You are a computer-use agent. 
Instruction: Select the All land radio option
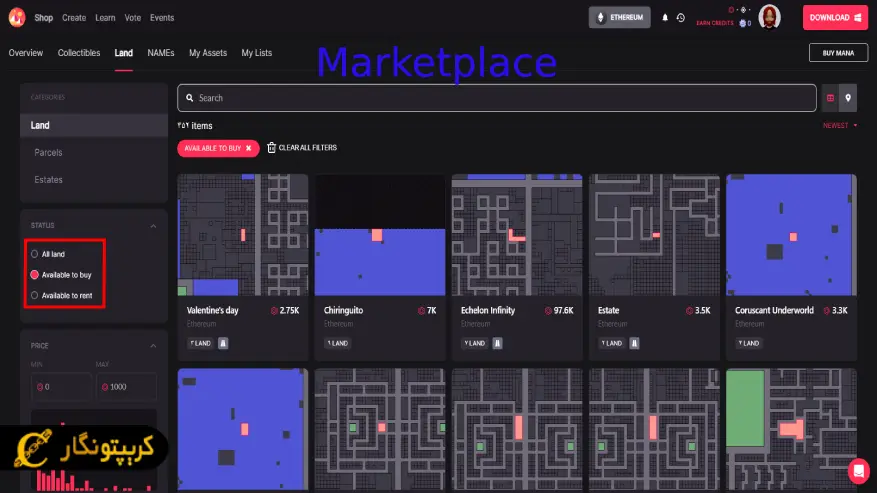pyautogui.click(x=35, y=254)
